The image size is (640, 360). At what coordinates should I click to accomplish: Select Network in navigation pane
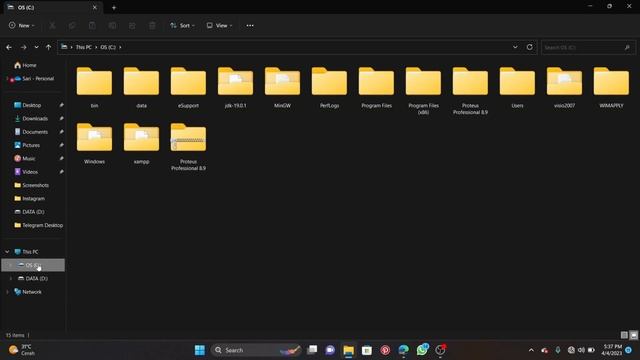point(28,292)
